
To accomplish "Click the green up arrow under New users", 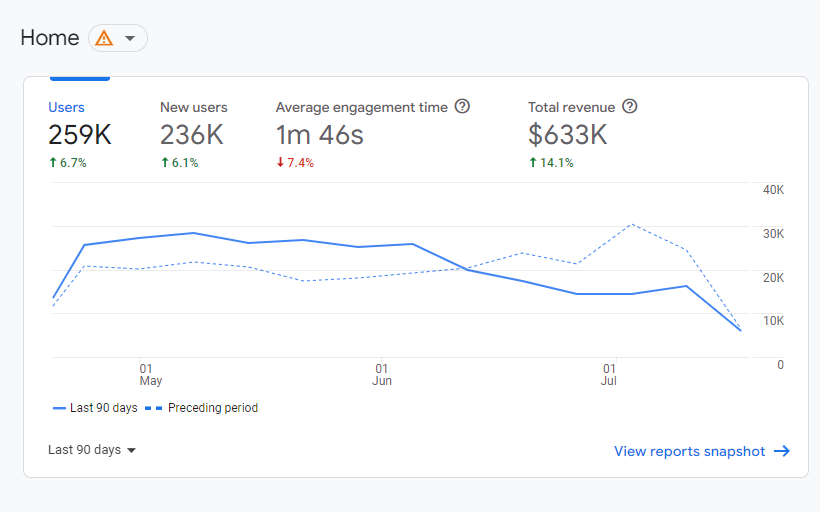I will pos(165,163).
